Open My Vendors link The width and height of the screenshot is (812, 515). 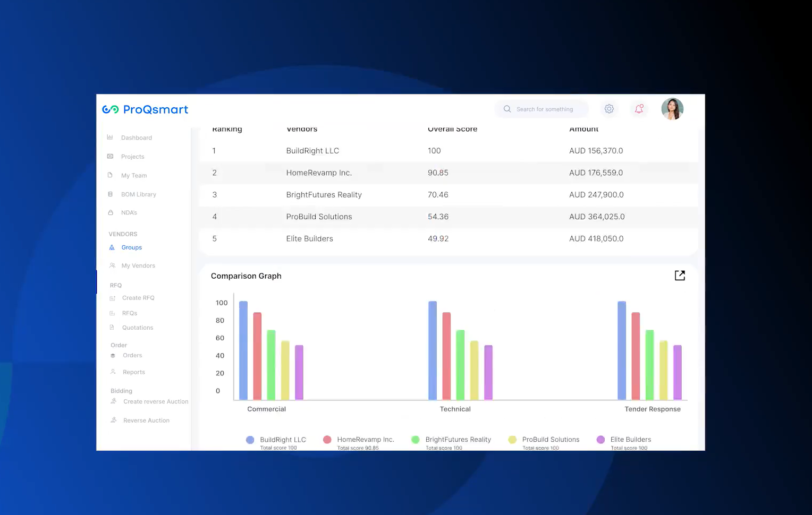(138, 266)
